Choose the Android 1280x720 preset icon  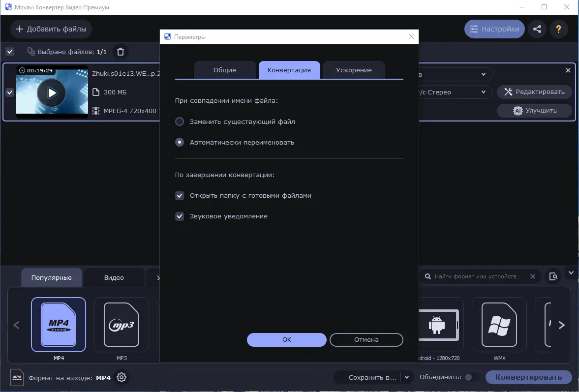pos(438,325)
